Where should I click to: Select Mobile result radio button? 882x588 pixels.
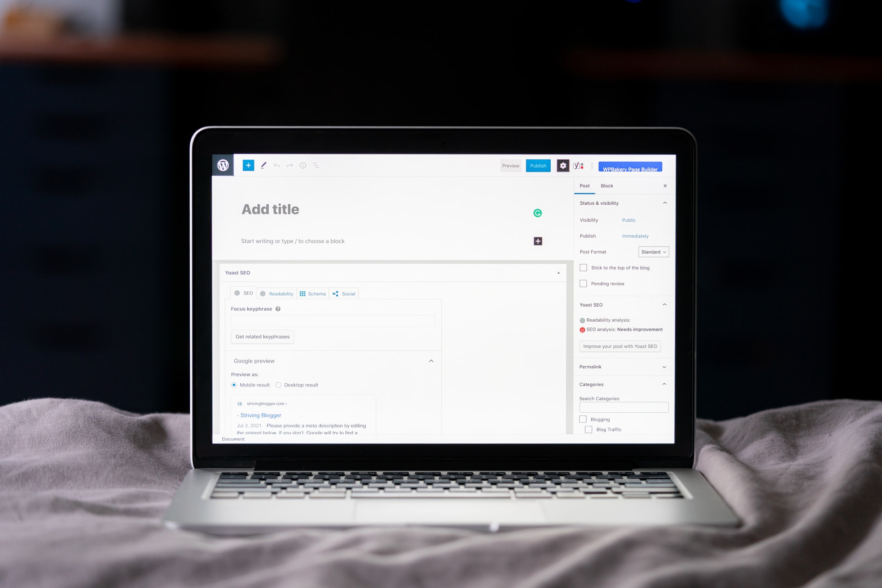coord(235,385)
